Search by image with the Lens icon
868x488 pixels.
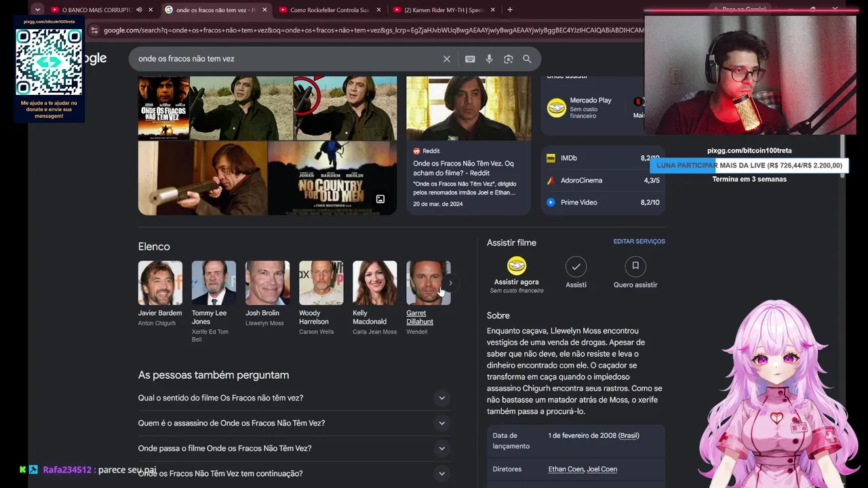pos(508,59)
